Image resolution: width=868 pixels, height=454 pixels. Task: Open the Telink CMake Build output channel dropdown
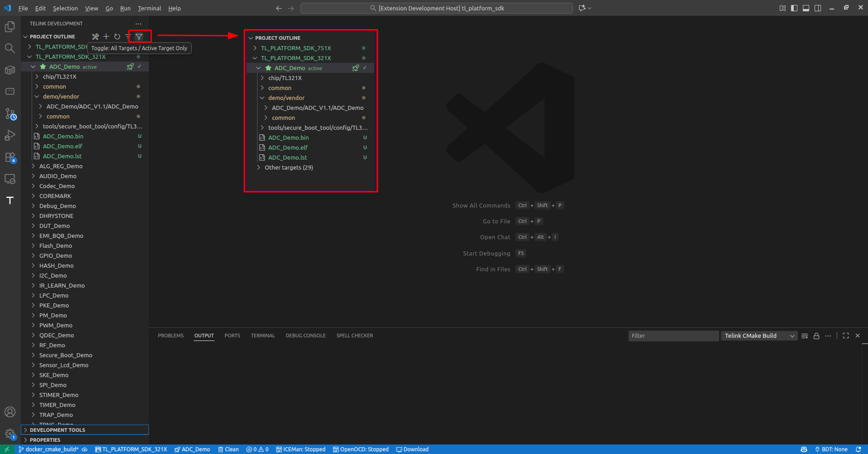coord(759,336)
